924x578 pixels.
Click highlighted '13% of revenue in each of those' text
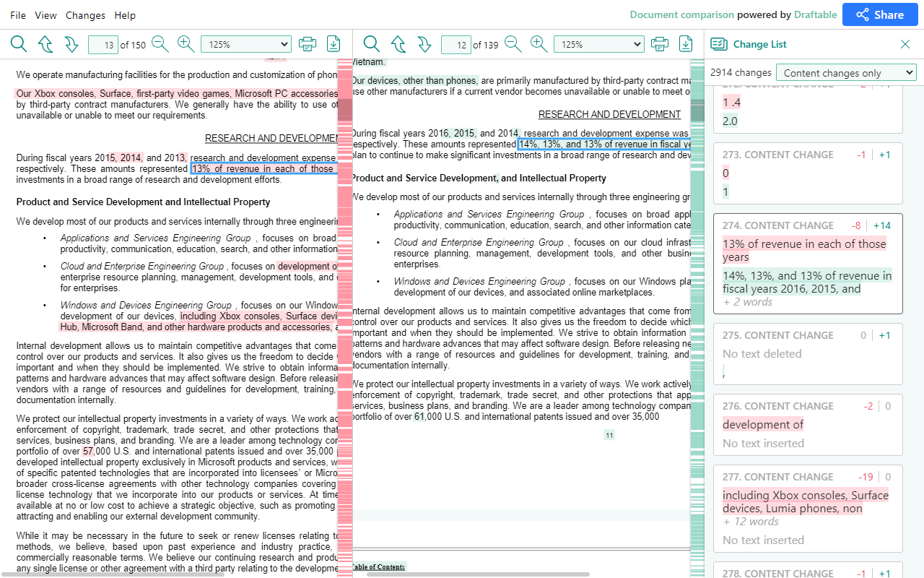point(263,169)
